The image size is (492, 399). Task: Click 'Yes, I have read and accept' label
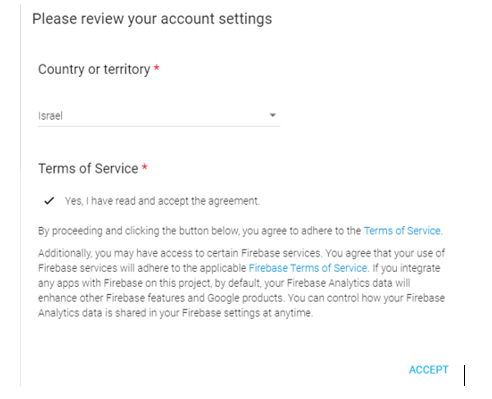[x=162, y=201]
